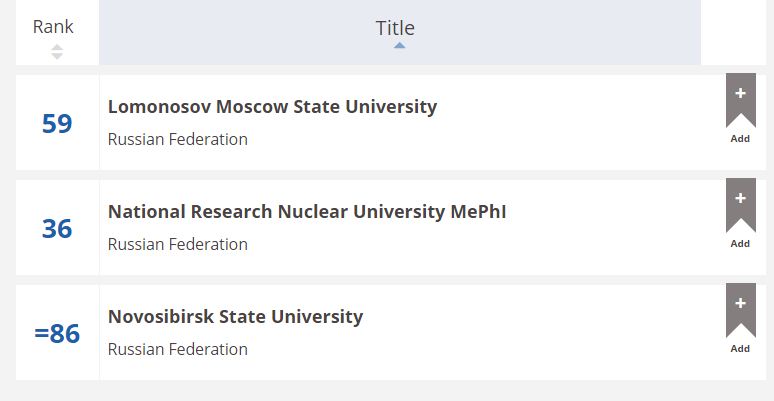The height and width of the screenshot is (401, 774).
Task: Select the Title column header
Action: [x=395, y=28]
